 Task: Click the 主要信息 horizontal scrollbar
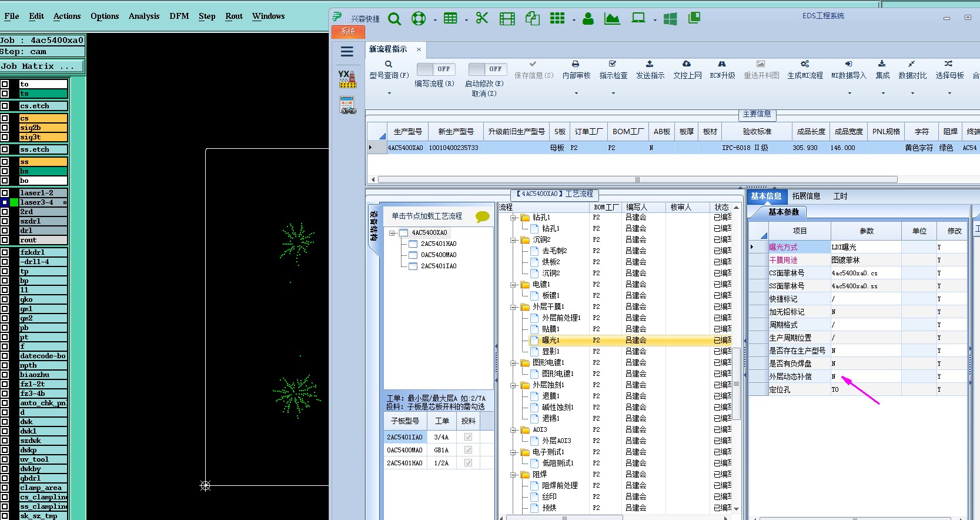(x=637, y=179)
